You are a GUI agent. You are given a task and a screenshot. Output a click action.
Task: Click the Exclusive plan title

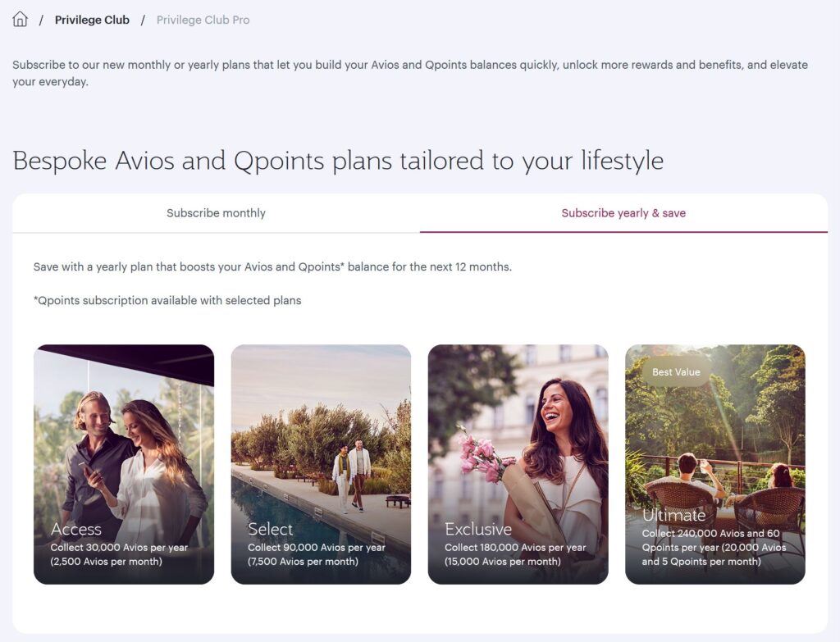point(477,529)
